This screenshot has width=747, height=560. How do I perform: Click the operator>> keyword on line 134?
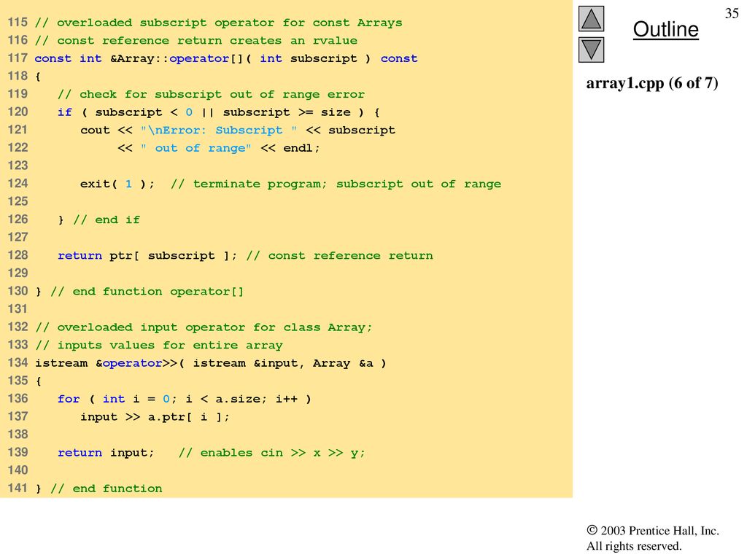click(139, 363)
